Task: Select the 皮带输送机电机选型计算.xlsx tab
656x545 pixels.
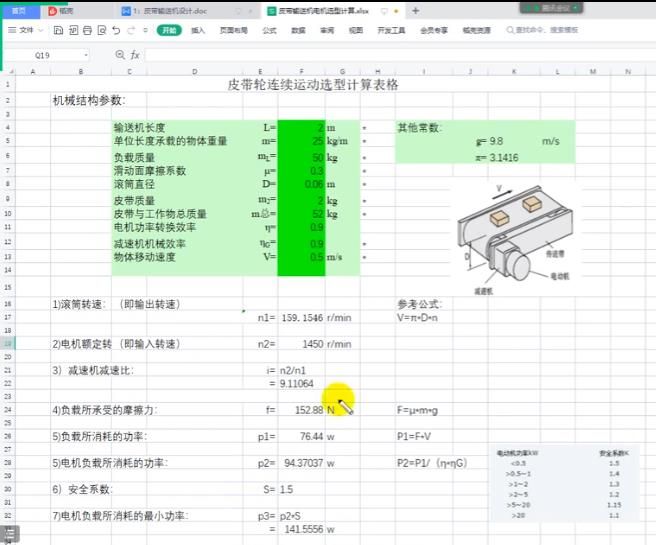Action: pos(323,11)
